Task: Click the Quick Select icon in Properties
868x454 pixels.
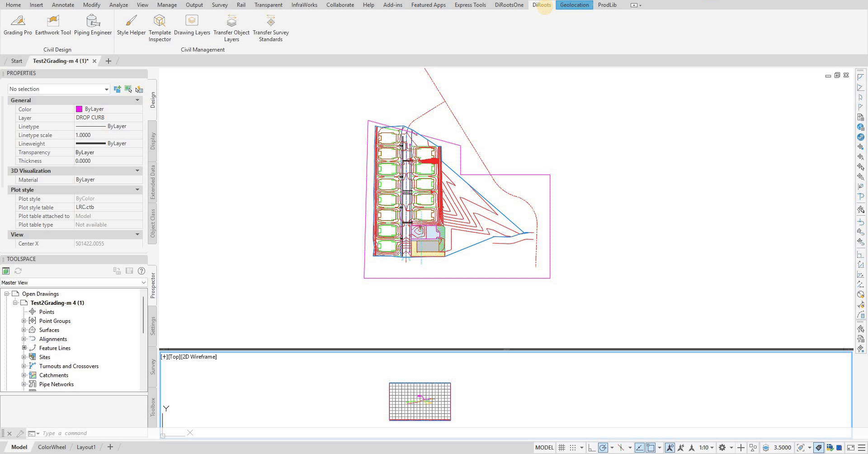Action: click(139, 89)
